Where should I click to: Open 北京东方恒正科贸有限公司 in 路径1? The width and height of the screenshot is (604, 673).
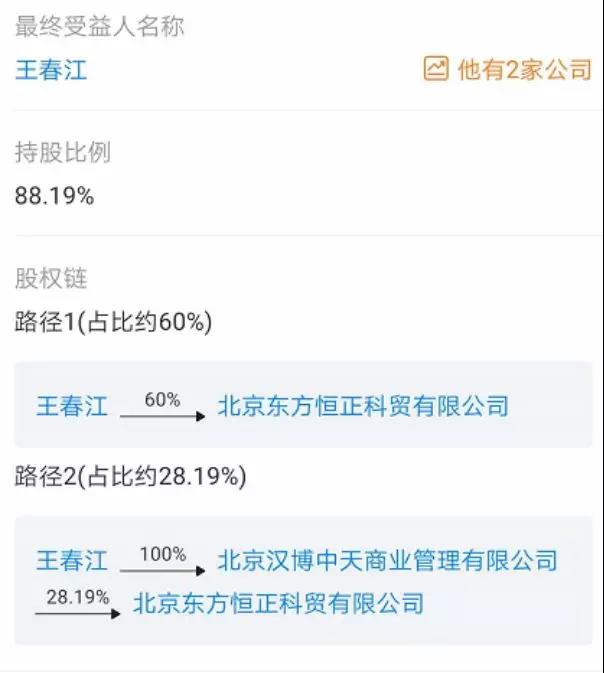coord(363,406)
